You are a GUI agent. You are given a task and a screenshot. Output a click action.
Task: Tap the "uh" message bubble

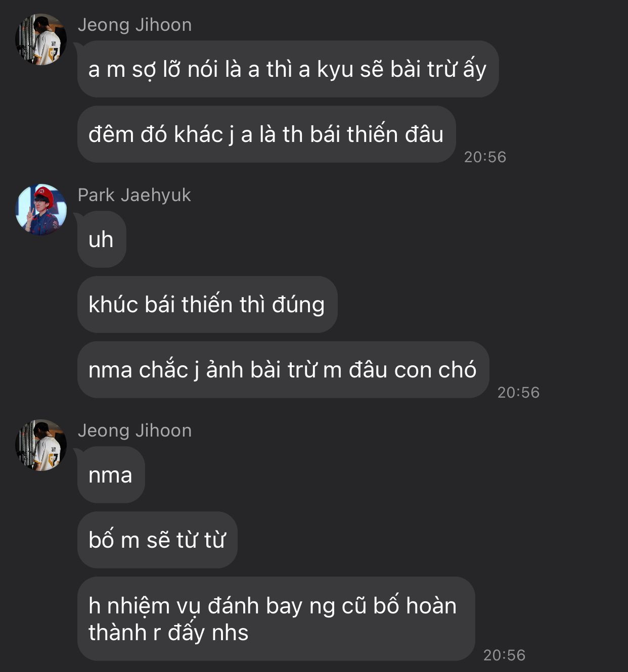[102, 239]
